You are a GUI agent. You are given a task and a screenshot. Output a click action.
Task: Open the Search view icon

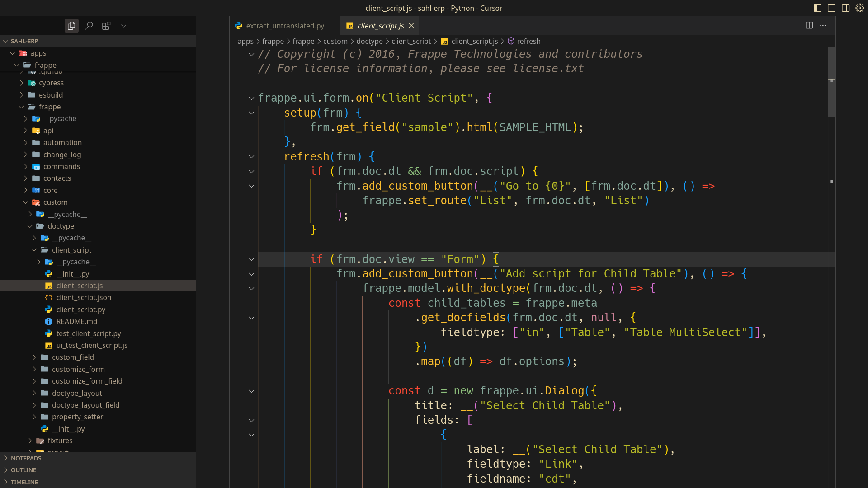[x=89, y=26]
